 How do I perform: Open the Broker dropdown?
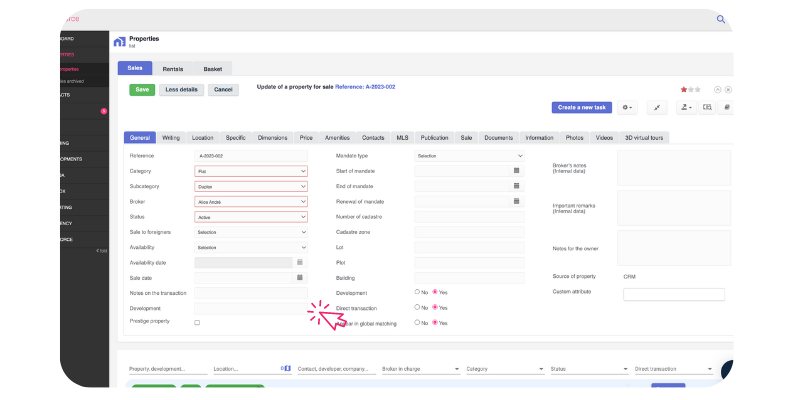(251, 202)
